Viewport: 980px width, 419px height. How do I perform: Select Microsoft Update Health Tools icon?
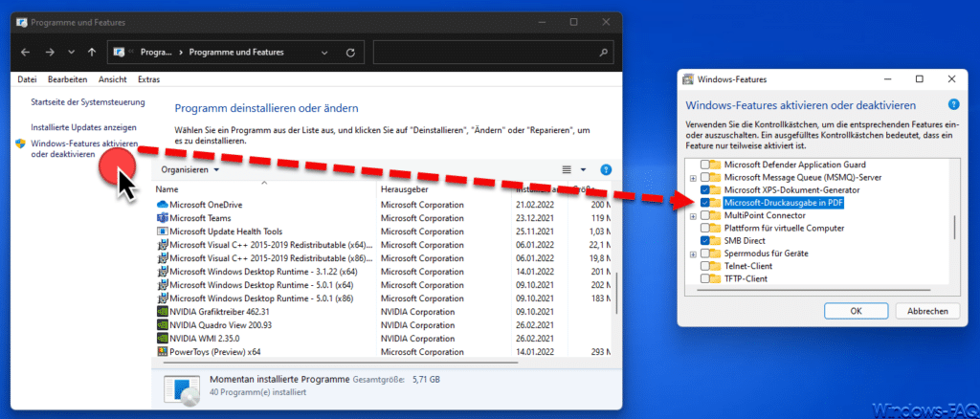point(163,232)
